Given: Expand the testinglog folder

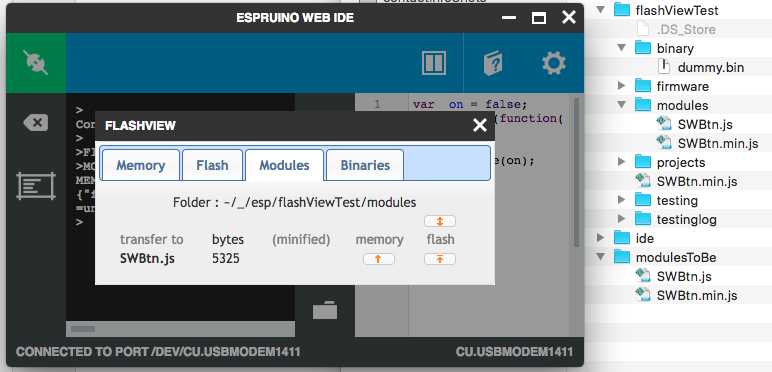Looking at the screenshot, I should 621,219.
